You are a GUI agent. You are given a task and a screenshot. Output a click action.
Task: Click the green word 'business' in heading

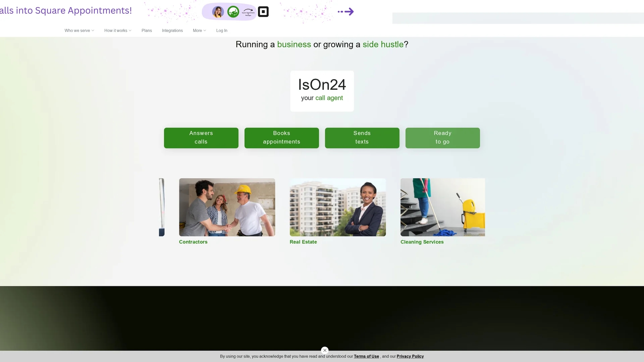pyautogui.click(x=294, y=45)
